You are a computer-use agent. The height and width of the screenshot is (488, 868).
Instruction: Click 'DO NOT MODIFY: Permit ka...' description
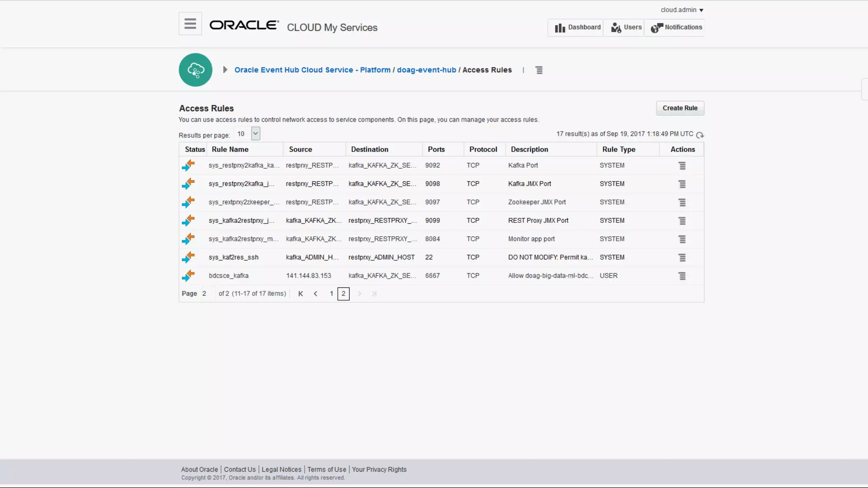(x=551, y=258)
